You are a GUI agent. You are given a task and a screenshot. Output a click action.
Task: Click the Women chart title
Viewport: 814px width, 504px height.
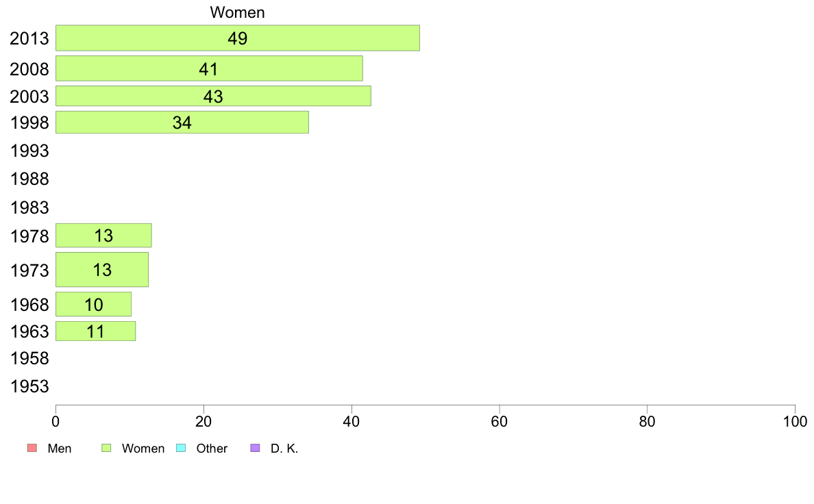[x=237, y=12]
